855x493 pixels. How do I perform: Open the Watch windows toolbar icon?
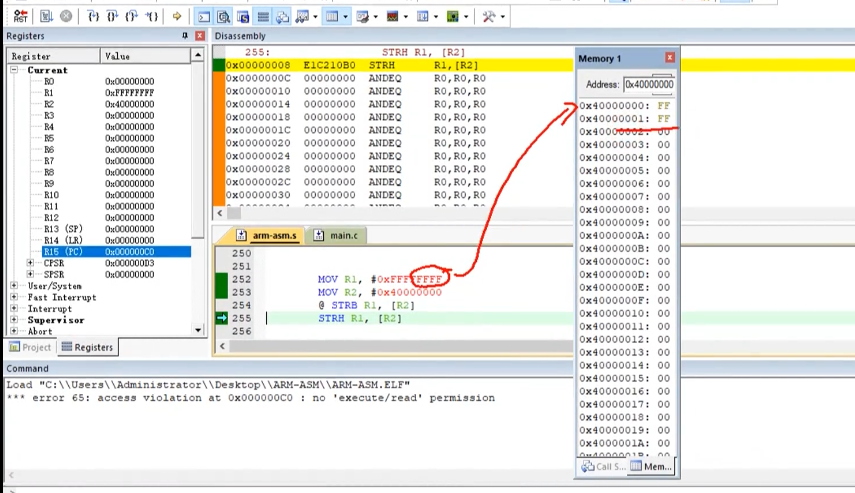pyautogui.click(x=302, y=17)
